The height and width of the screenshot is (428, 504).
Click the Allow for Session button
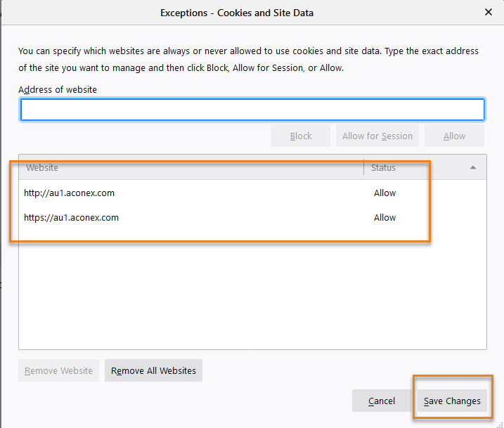[x=377, y=136]
